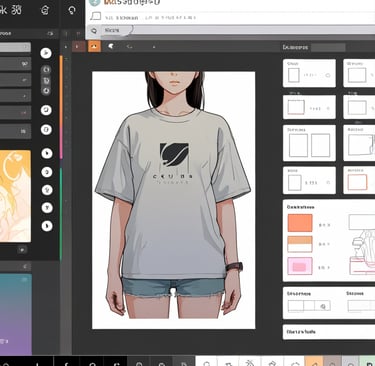Image resolution: width=375 pixels, height=366 pixels.
Task: Click the orange highlighted button in canvas toolbar
Action: click(x=94, y=46)
